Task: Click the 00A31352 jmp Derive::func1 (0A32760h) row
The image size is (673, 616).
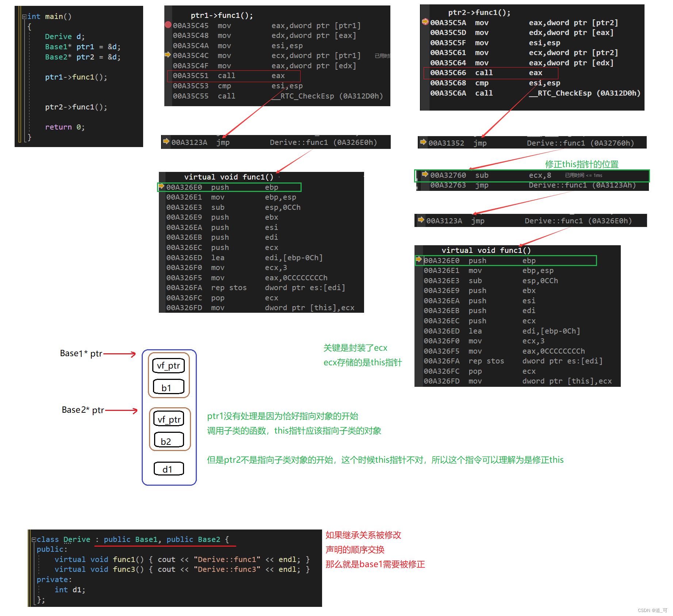Action: (x=531, y=143)
